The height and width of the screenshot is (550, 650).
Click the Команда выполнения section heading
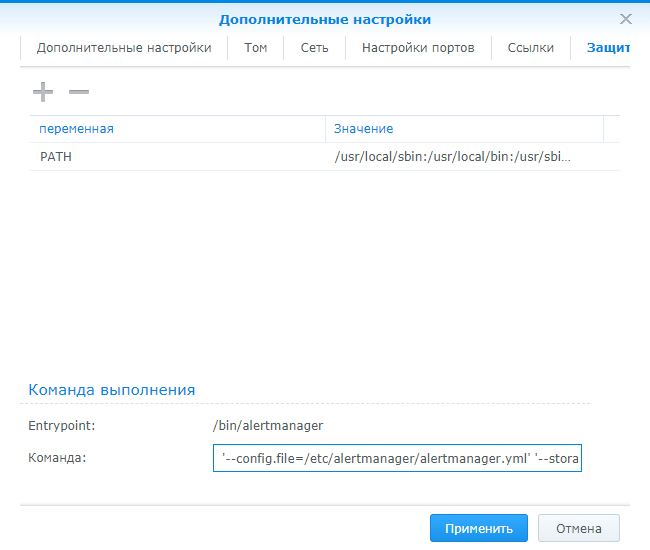pyautogui.click(x=111, y=390)
